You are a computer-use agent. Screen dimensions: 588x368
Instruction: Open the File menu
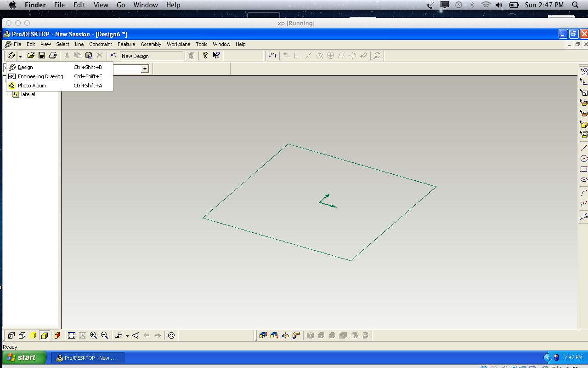[17, 44]
